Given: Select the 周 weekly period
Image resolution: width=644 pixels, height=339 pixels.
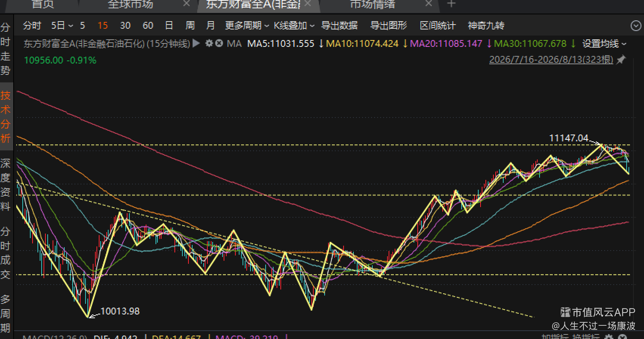Looking at the screenshot, I should pos(190,26).
